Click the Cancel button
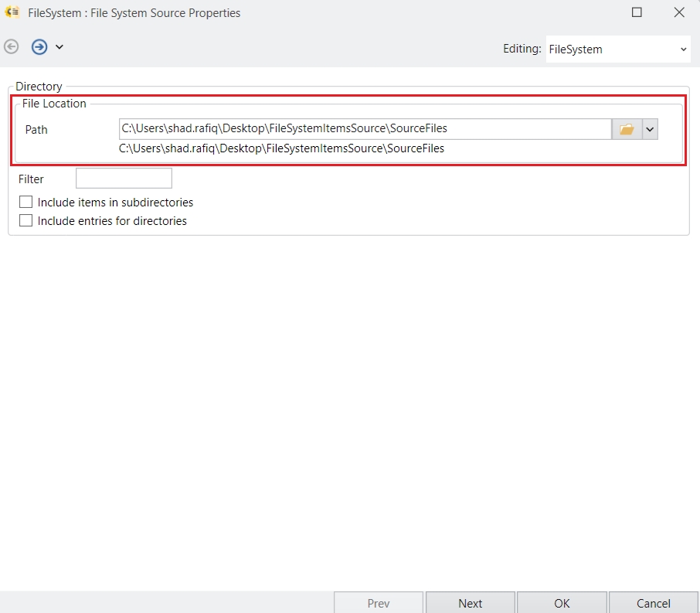This screenshot has width=700, height=613. click(x=653, y=603)
